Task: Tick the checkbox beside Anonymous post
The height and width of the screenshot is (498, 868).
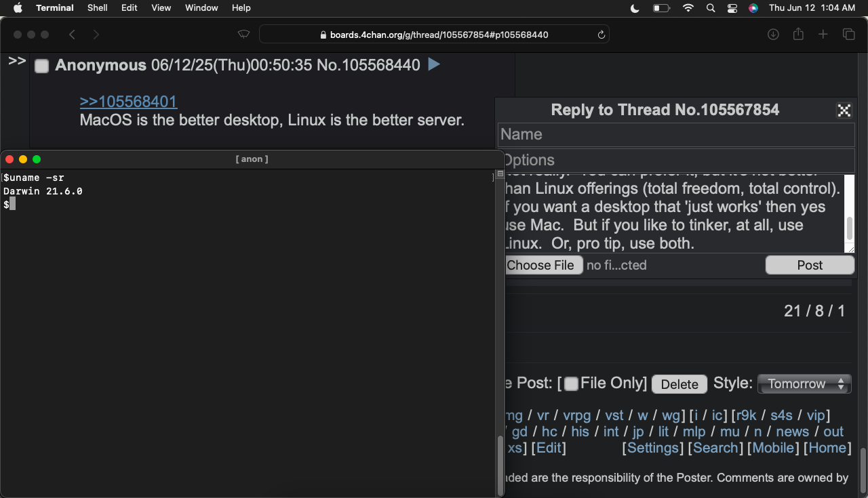Action: (x=42, y=66)
